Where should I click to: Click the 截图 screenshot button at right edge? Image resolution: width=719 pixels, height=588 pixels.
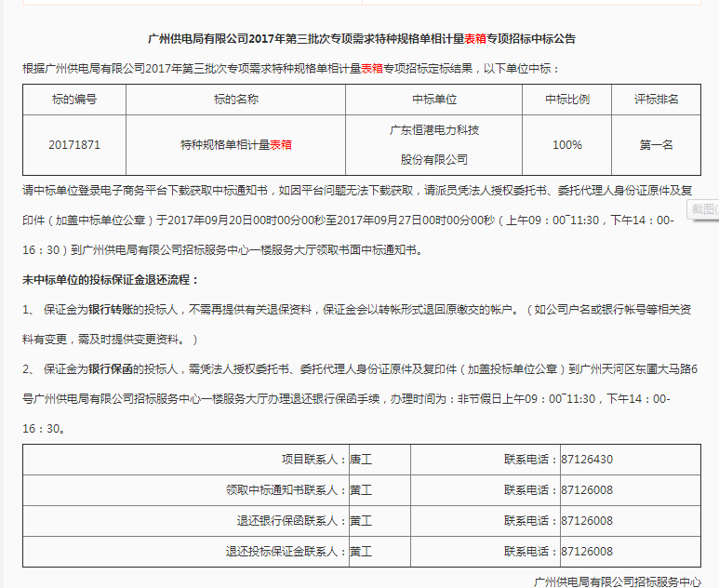coord(704,210)
